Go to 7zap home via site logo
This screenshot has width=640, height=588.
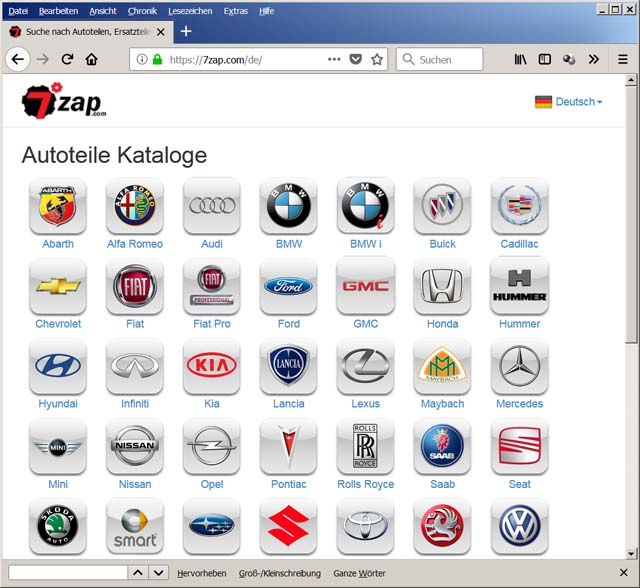point(63,100)
